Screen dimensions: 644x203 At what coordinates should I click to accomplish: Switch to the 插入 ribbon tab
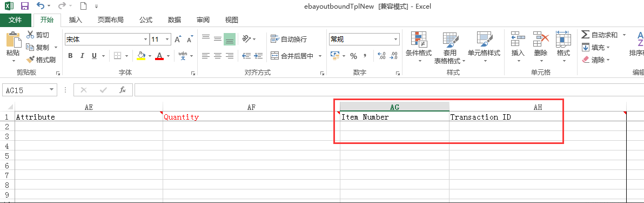pos(76,20)
